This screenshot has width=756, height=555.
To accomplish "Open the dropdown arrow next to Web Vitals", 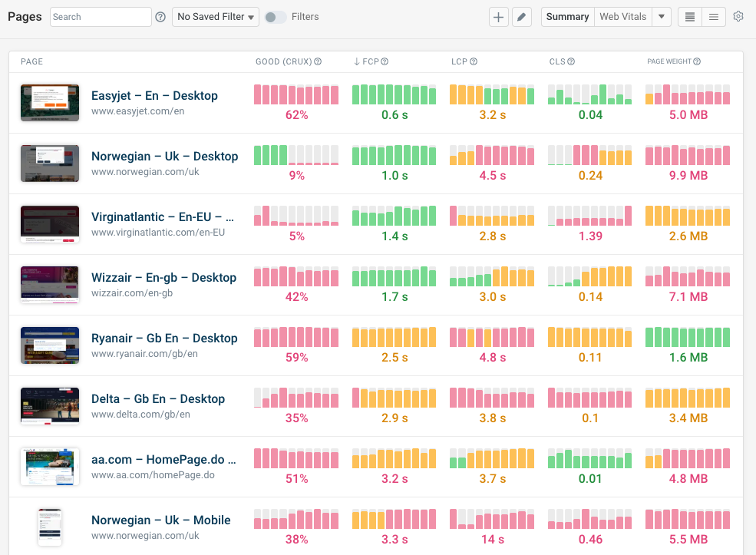I will click(x=662, y=16).
